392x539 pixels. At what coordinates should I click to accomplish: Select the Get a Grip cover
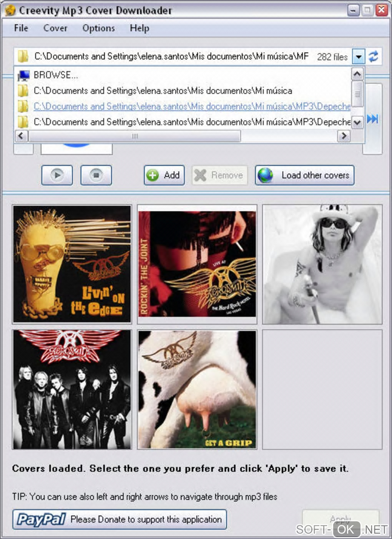197,389
